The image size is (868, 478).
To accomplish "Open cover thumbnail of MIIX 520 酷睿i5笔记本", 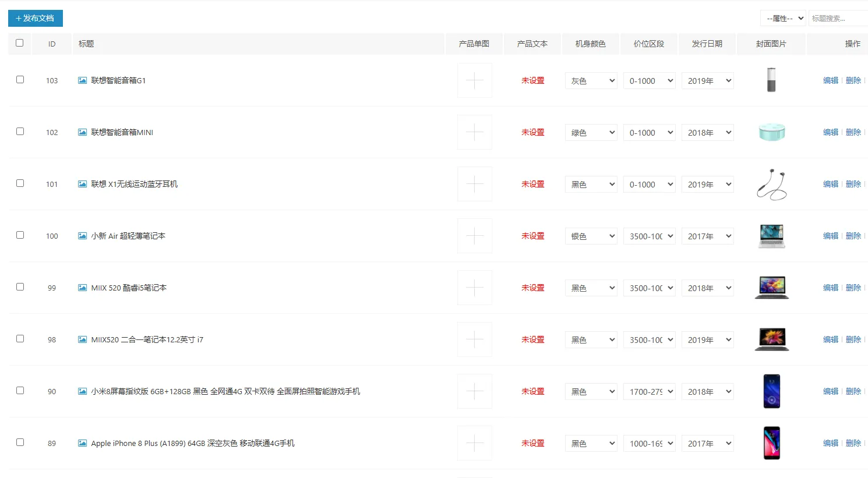I will pos(772,288).
